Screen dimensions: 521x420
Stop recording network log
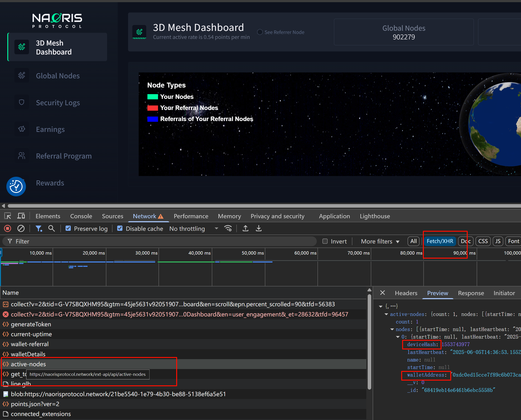pyautogui.click(x=8, y=228)
